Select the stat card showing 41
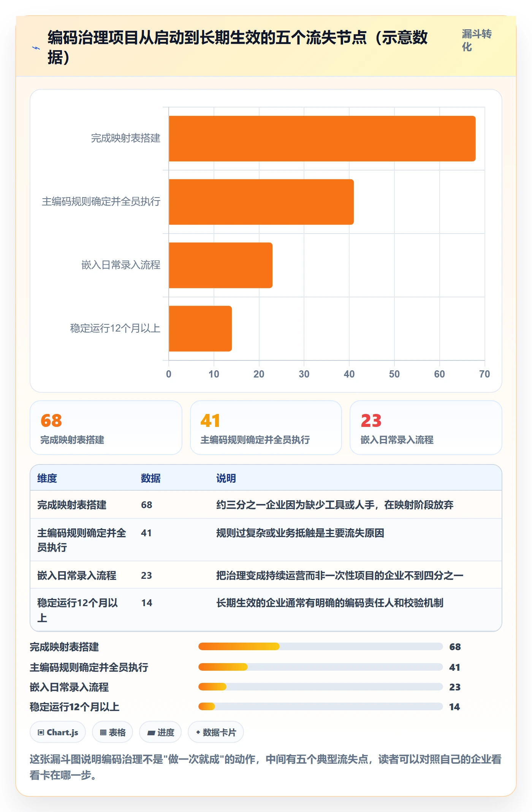The height and width of the screenshot is (812, 532). 266,428
